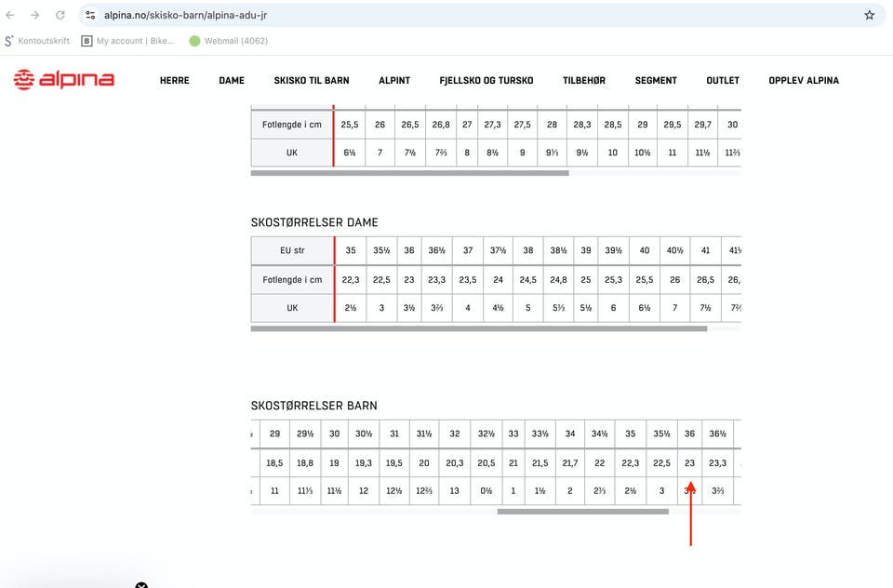
Task: Click the horizontal scrollbar under the Dame size table
Action: [x=479, y=328]
